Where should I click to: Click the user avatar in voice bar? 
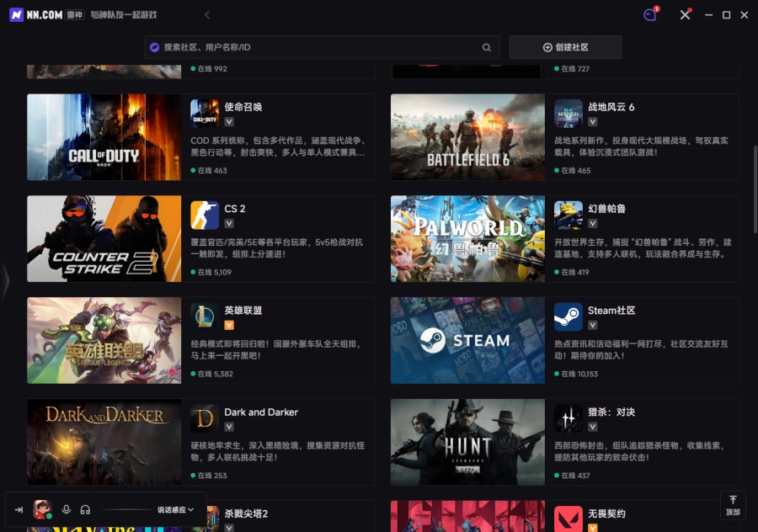pos(42,509)
